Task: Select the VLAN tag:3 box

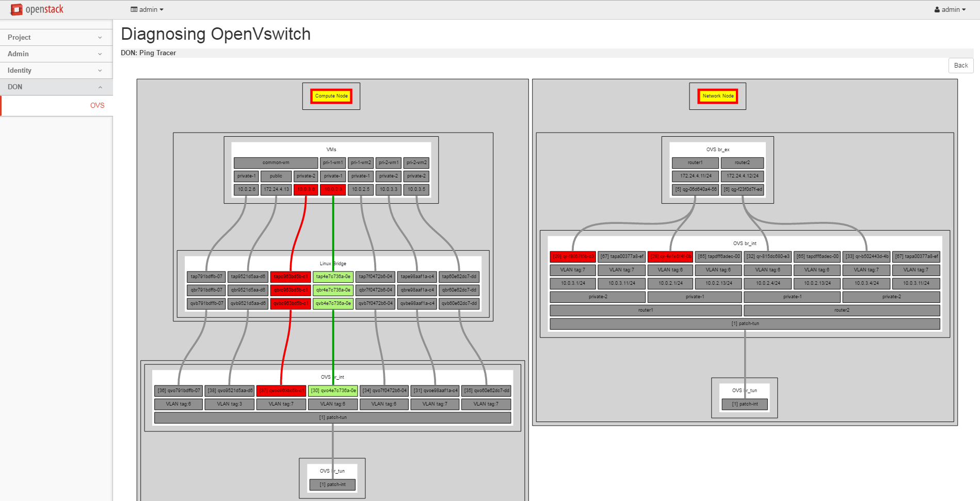Action: [229, 404]
